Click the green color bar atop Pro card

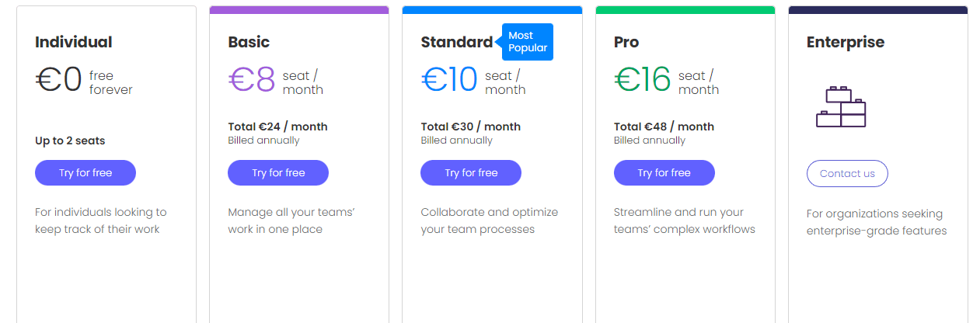[685, 10]
